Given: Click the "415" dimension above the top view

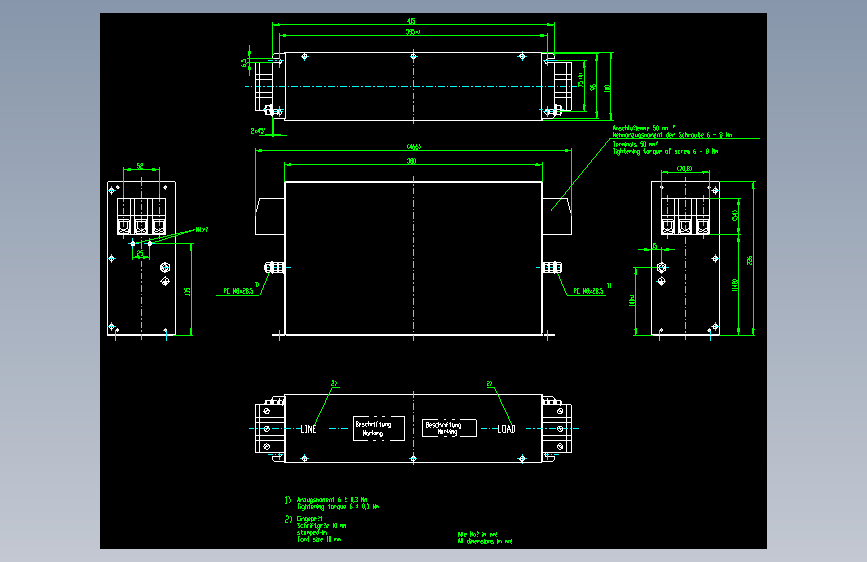Looking at the screenshot, I should 411,21.
